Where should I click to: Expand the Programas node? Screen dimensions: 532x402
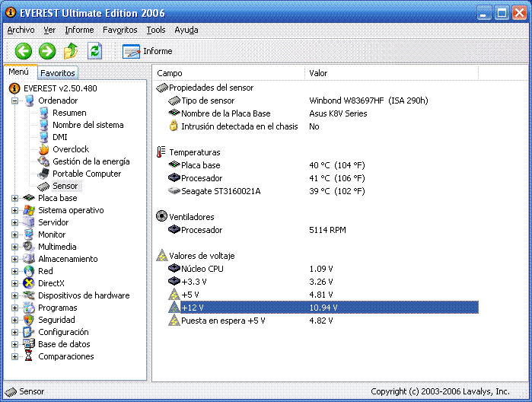(x=14, y=308)
